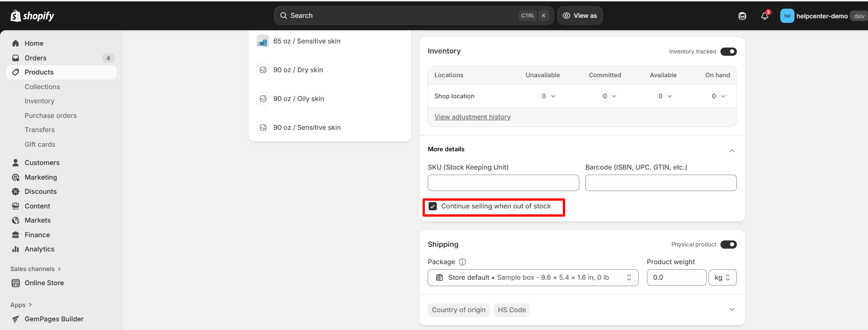Screen dimensions: 868x330
Task: Select the 65 oz / Sensitive skin variant thumbnail
Action: pyautogui.click(x=263, y=41)
